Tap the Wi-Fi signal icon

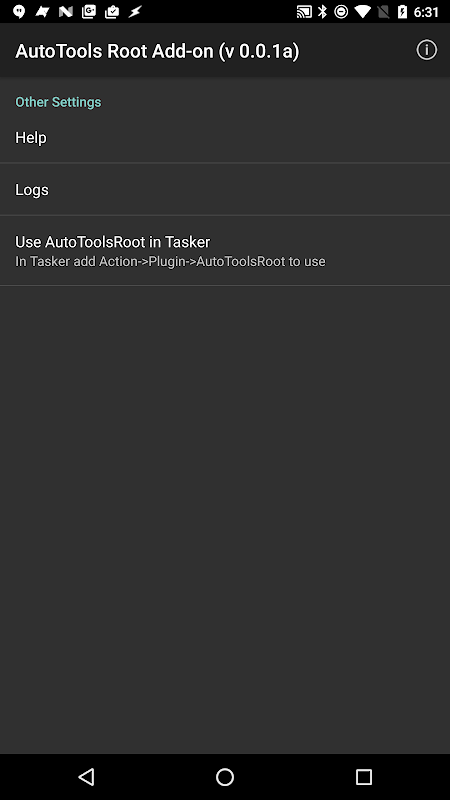[363, 12]
